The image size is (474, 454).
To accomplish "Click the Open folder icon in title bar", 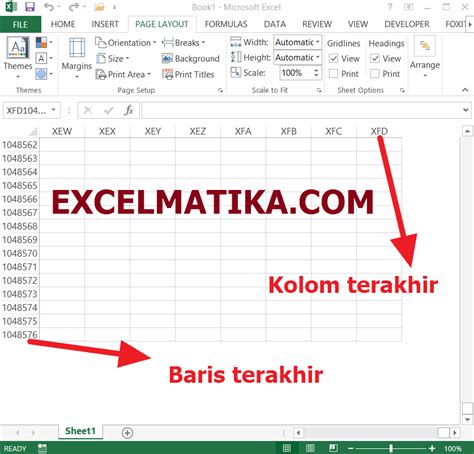I will pos(99,7).
